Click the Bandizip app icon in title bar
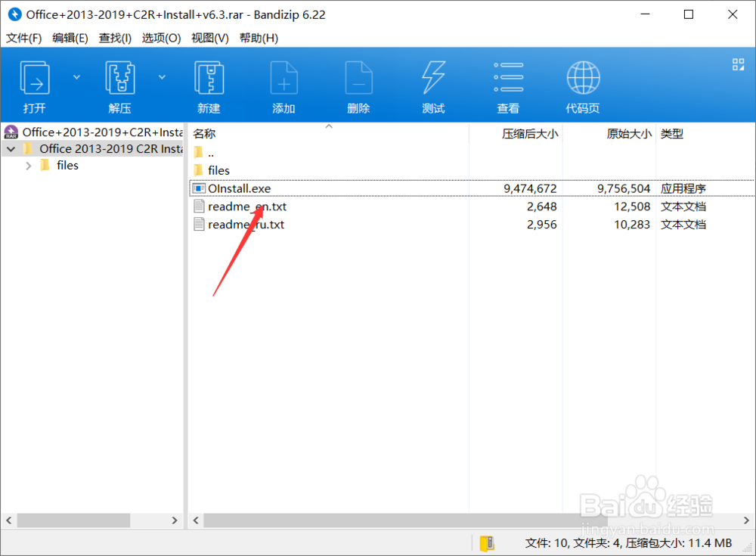 [x=15, y=14]
